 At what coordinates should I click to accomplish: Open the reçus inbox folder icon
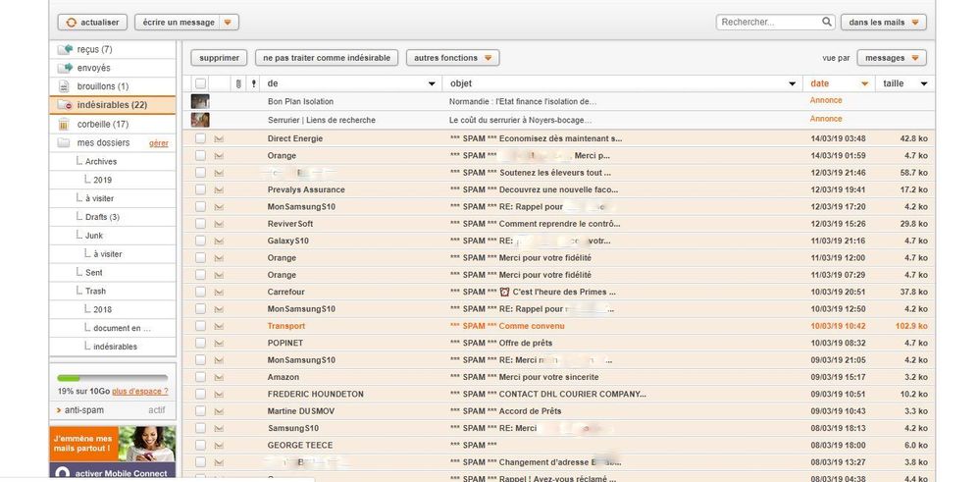click(65, 49)
